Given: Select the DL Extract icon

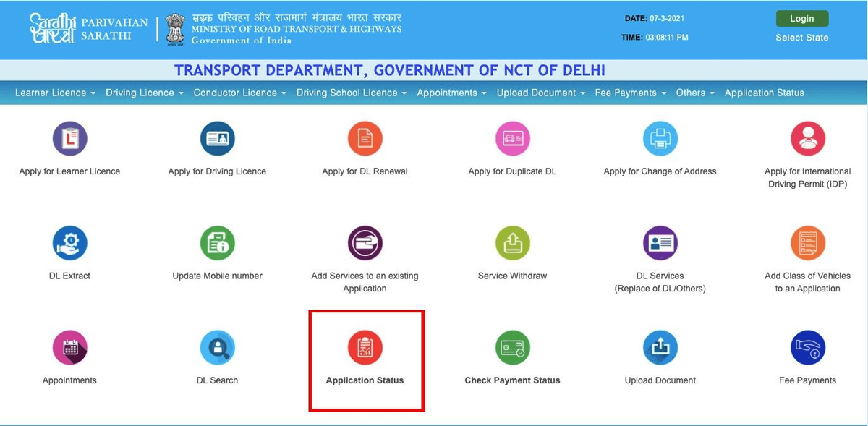Looking at the screenshot, I should pyautogui.click(x=69, y=242).
